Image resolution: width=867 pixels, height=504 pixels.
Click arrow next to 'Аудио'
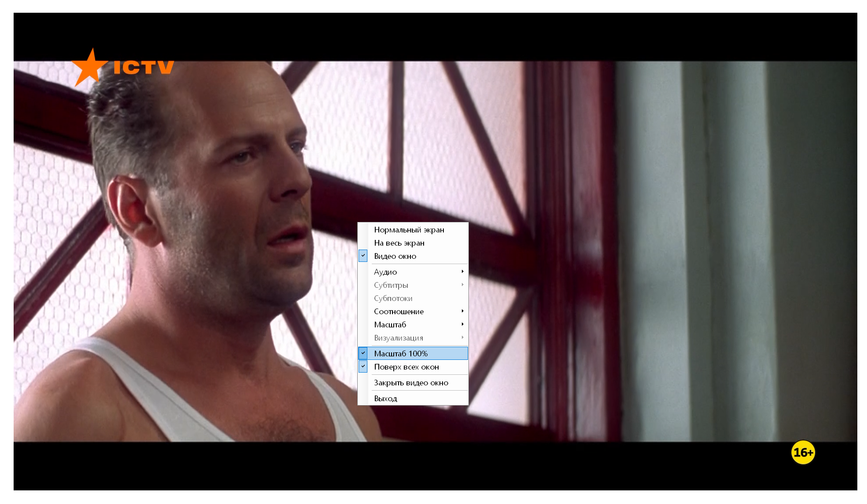tap(462, 272)
